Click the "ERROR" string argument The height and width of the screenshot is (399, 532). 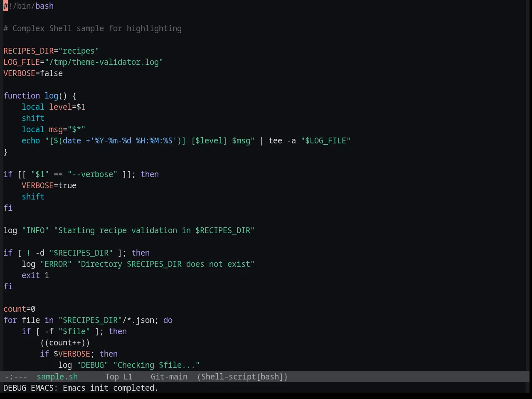click(x=56, y=264)
